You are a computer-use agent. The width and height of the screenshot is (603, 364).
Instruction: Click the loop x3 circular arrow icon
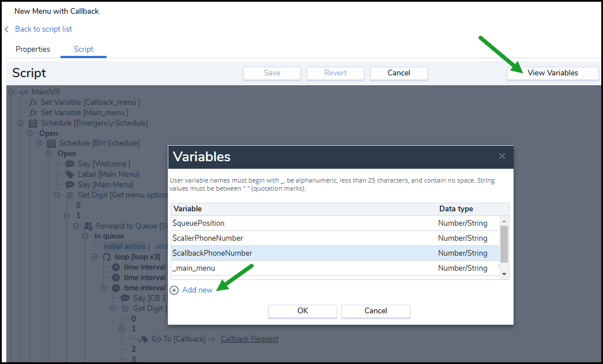click(107, 257)
